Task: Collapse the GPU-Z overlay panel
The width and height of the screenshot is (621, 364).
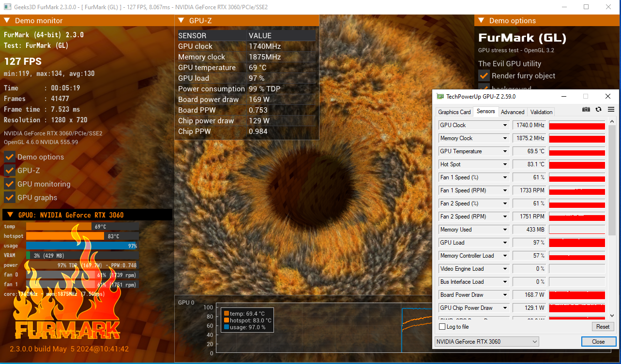Action: [x=181, y=20]
